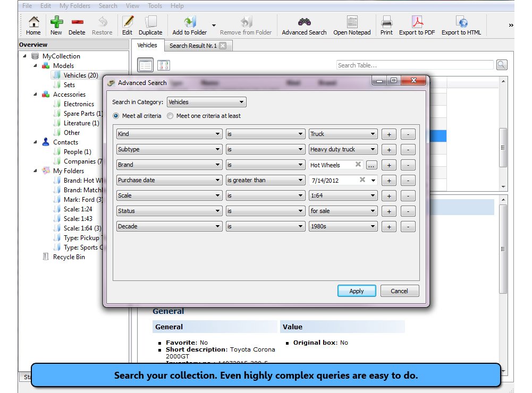Select Vehicles (20) in tree
The height and width of the screenshot is (393, 532).
80,75
